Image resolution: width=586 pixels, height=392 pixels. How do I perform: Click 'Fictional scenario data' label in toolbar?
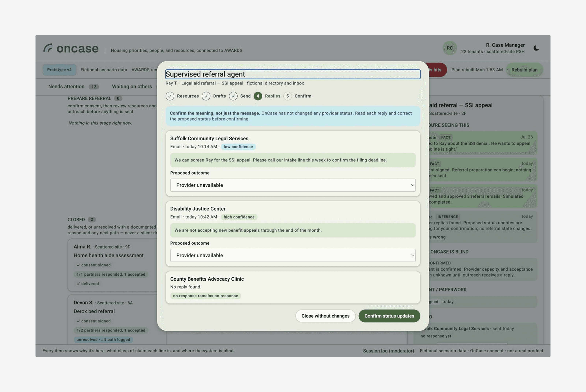tap(103, 70)
